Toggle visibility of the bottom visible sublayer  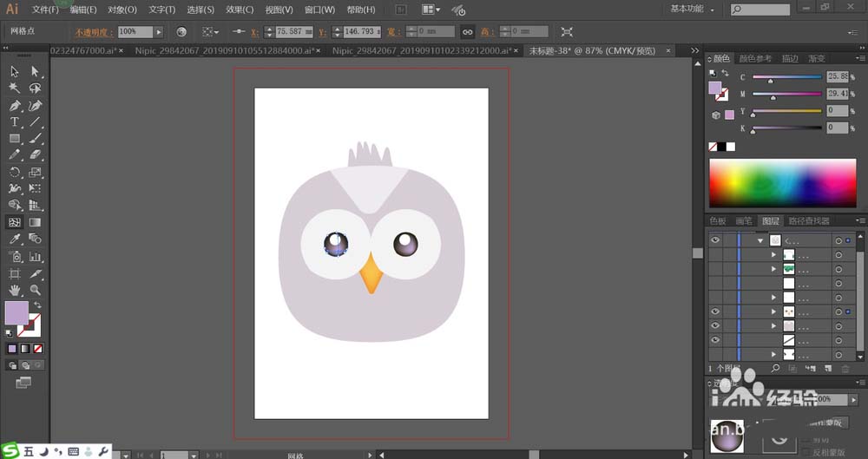pos(715,341)
